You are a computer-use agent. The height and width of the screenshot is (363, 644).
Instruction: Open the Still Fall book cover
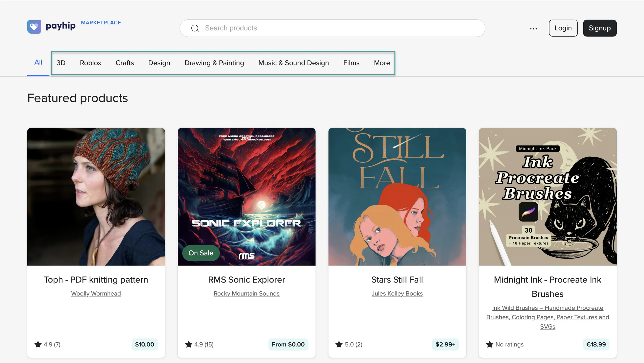(x=397, y=197)
